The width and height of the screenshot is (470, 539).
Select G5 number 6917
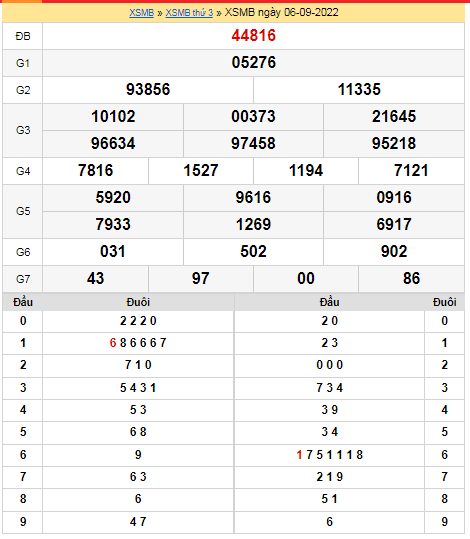pyautogui.click(x=394, y=224)
